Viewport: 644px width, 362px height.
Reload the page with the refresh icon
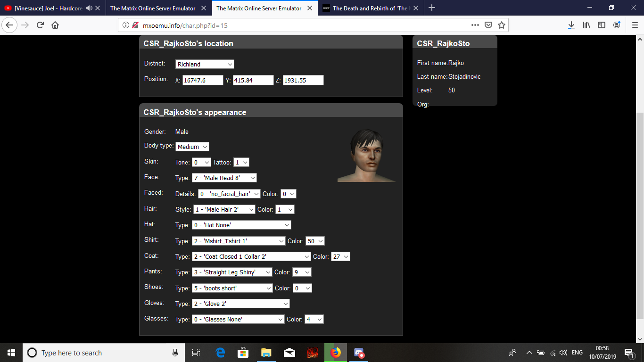pos(40,25)
